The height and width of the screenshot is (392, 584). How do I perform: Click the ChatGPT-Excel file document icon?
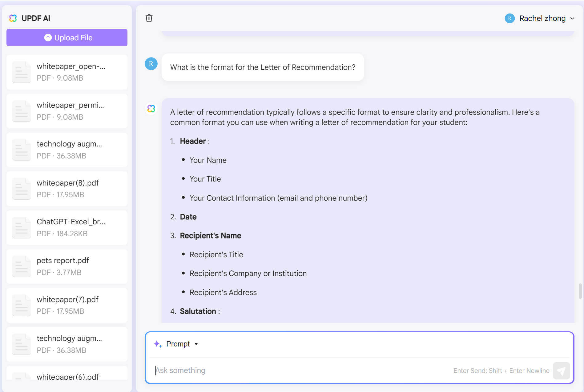pos(22,228)
